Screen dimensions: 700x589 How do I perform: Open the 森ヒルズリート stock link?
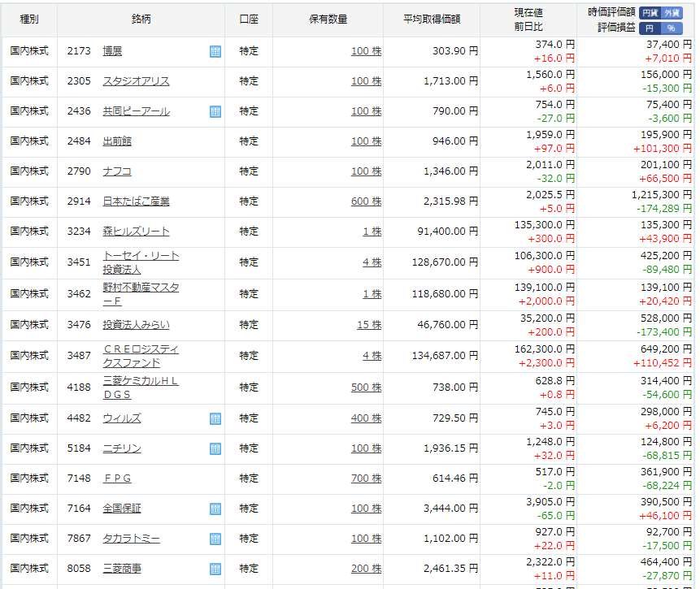click(136, 232)
